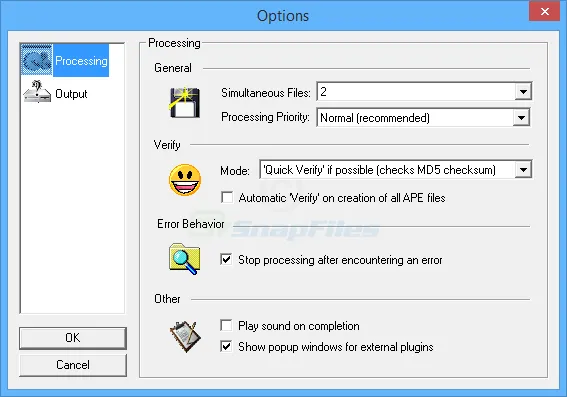Click the General section heading
Image resolution: width=567 pixels, height=397 pixels.
point(173,68)
